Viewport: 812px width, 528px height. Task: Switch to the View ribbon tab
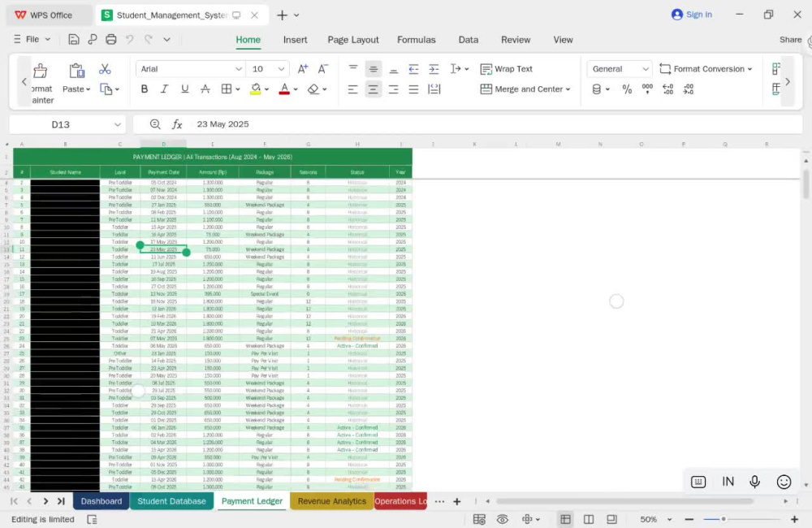click(563, 40)
